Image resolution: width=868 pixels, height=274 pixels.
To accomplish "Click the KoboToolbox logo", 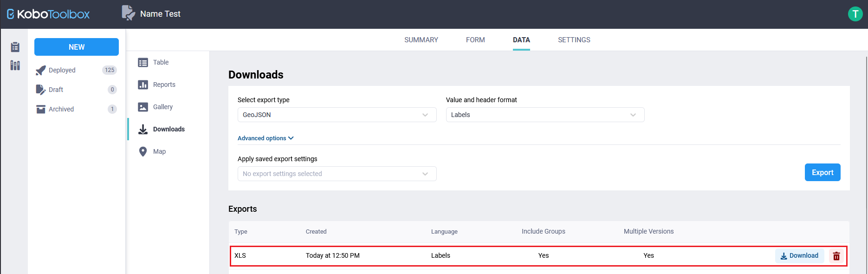I will [x=48, y=14].
